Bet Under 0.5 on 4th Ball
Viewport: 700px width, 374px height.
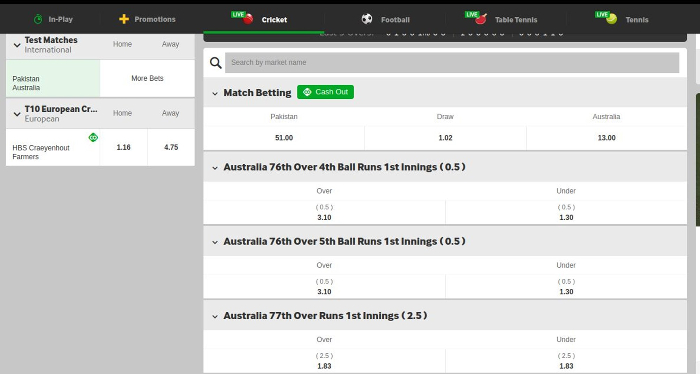(566, 212)
